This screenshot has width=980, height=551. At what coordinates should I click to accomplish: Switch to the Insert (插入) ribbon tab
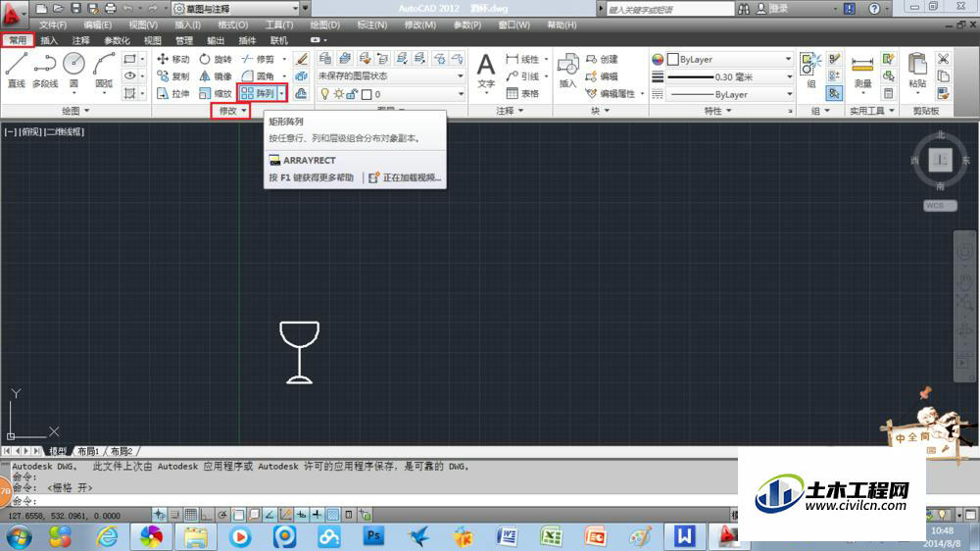point(49,40)
